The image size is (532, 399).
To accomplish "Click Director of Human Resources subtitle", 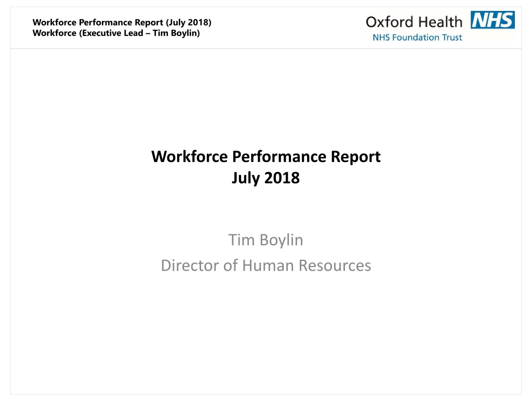I will click(x=265, y=265).
